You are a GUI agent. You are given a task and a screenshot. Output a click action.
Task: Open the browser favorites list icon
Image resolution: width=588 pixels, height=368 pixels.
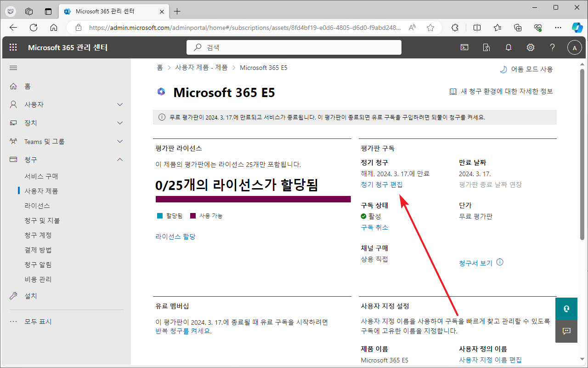click(x=498, y=28)
